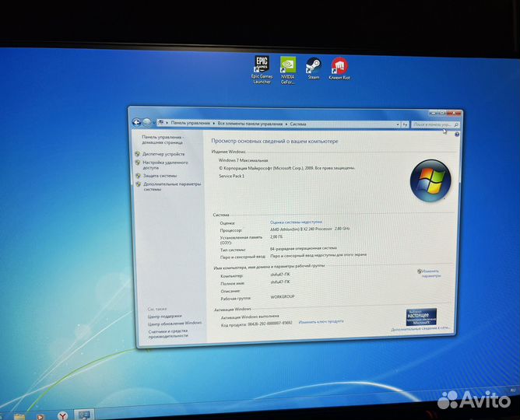520x420 pixels.
Task: Select 'Панель управления' in the address breadcrumb
Action: coord(191,123)
